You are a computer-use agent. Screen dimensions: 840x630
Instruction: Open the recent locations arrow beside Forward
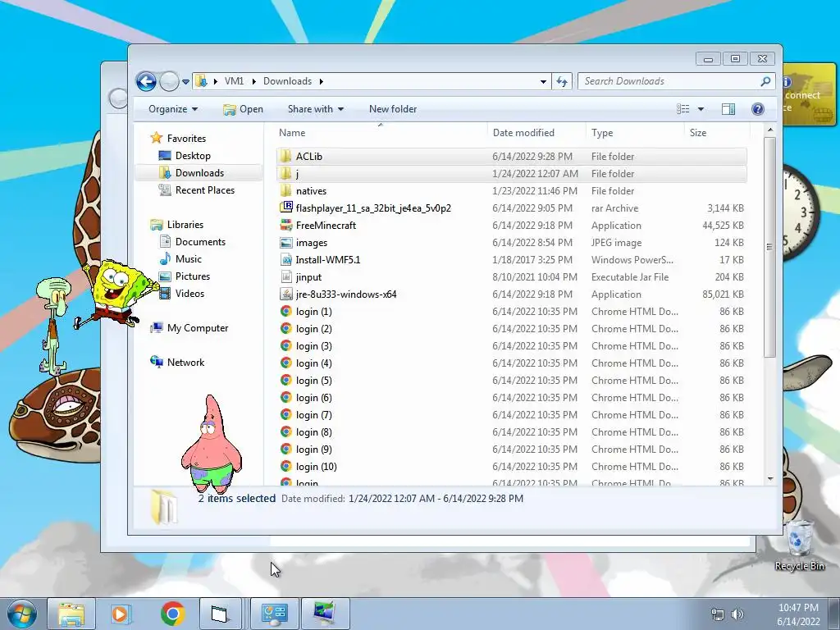185,81
